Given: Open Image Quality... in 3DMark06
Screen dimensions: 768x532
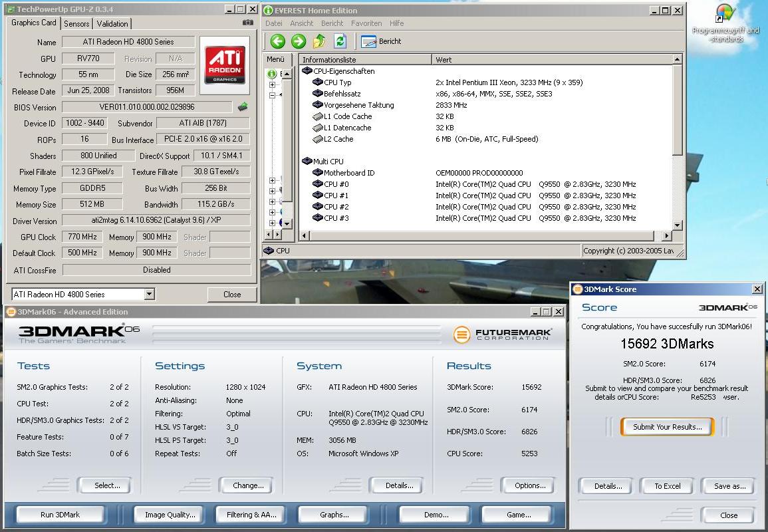Looking at the screenshot, I should (x=170, y=514).
